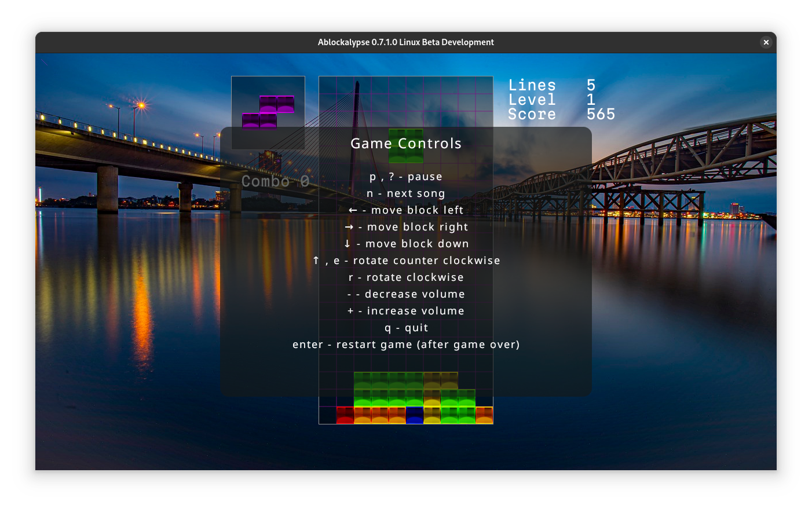Click the "Lines" label
The width and height of the screenshot is (812, 509).
pyautogui.click(x=532, y=85)
